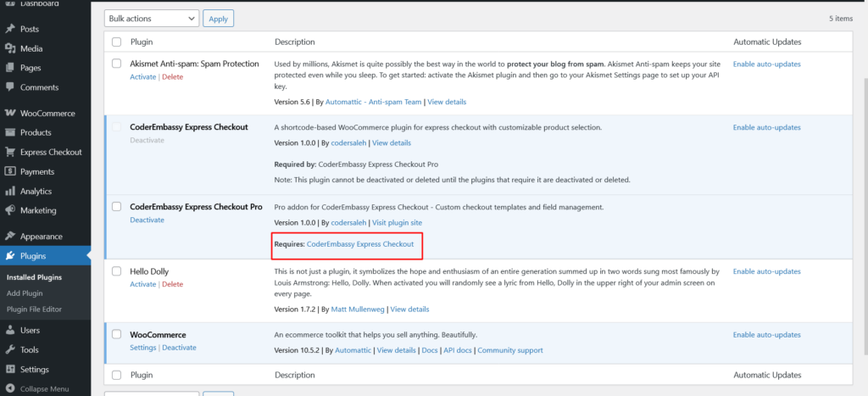Click the Media icon in sidebar
Viewport: 868px width, 396px height.
(10, 48)
